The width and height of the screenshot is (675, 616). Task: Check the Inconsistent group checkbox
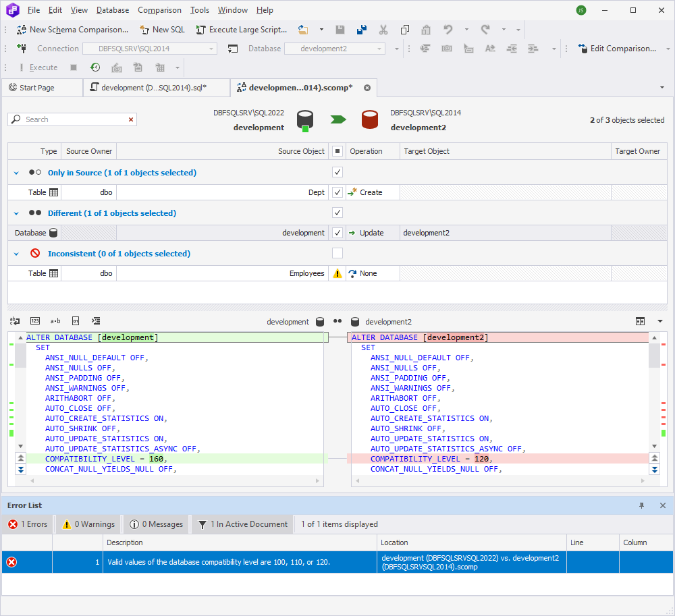tap(337, 253)
